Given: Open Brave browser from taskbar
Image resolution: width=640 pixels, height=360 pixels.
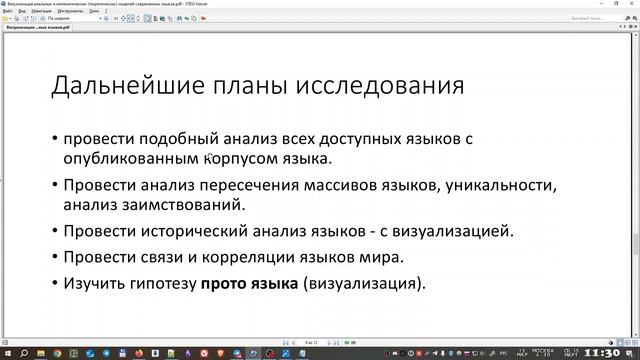Looking at the screenshot, I should tap(221, 353).
